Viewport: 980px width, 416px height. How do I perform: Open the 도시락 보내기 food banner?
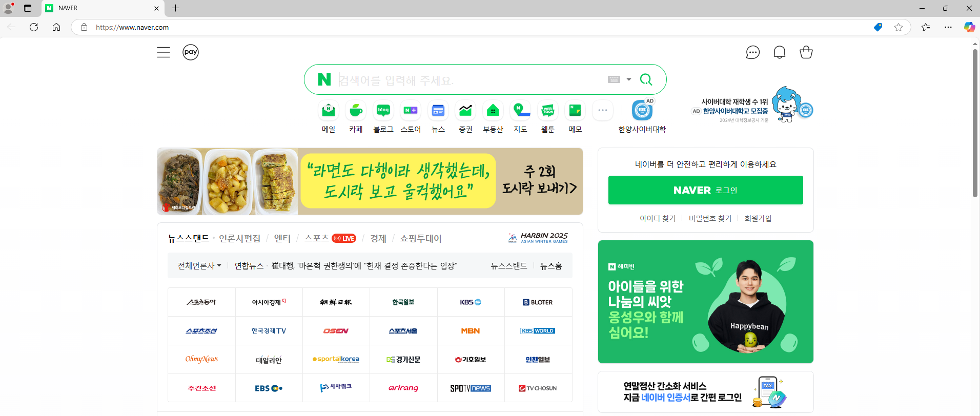[370, 181]
